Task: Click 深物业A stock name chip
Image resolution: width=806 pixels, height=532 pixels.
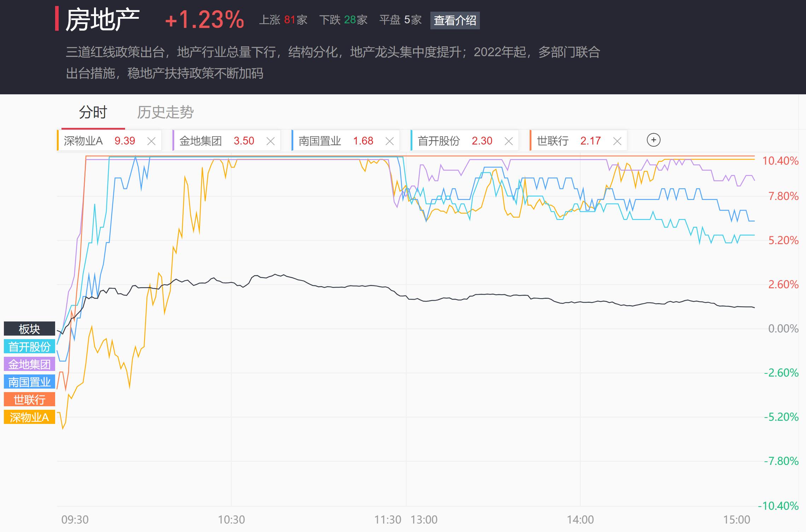Action: tap(83, 141)
